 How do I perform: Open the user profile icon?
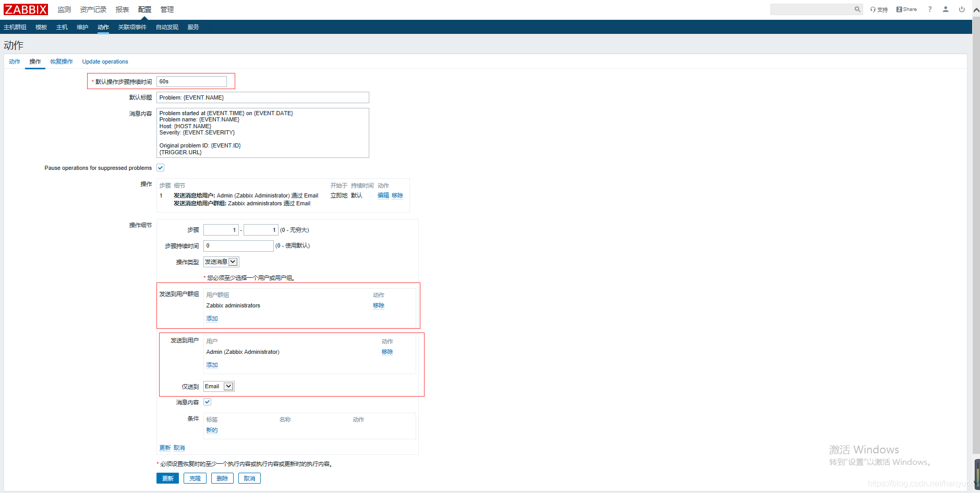click(x=946, y=9)
